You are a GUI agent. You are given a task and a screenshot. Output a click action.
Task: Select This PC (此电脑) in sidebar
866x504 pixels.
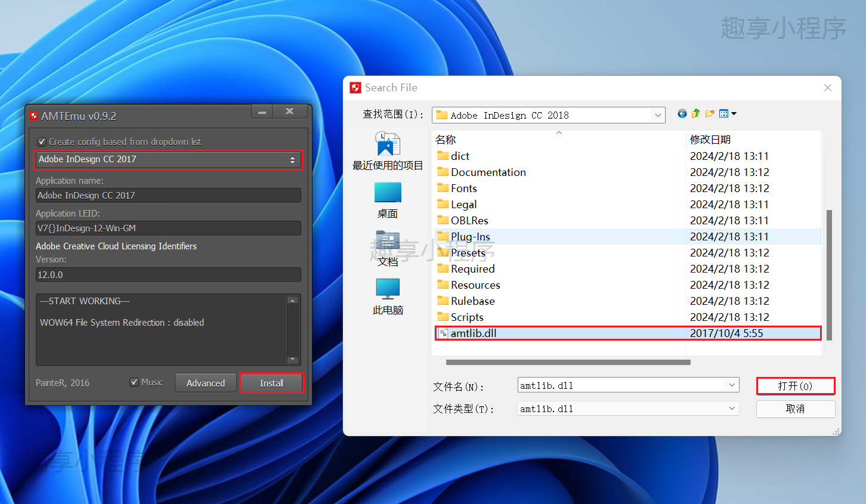click(388, 297)
